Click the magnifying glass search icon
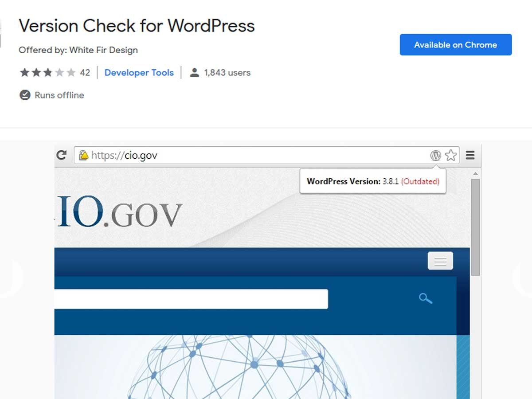 pyautogui.click(x=426, y=298)
